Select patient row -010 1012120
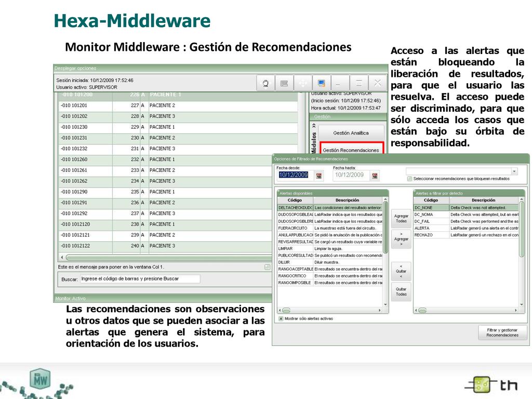This screenshot has width=532, height=399. (166, 224)
